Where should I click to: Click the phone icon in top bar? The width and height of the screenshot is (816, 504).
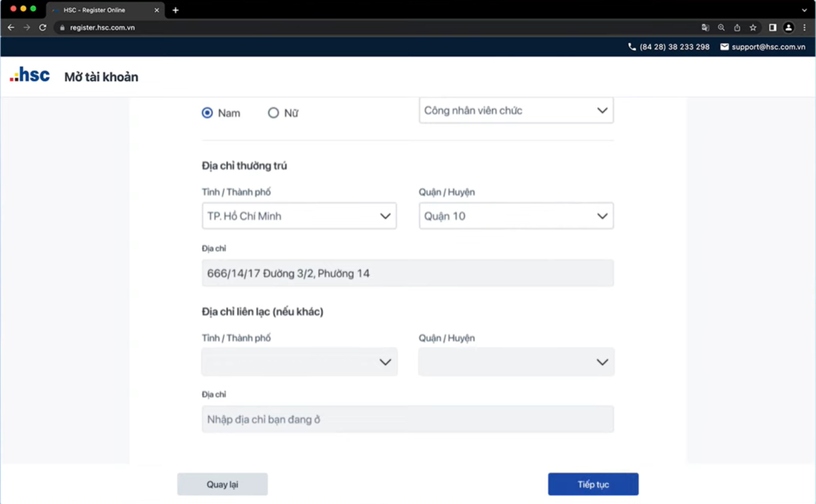coord(632,47)
